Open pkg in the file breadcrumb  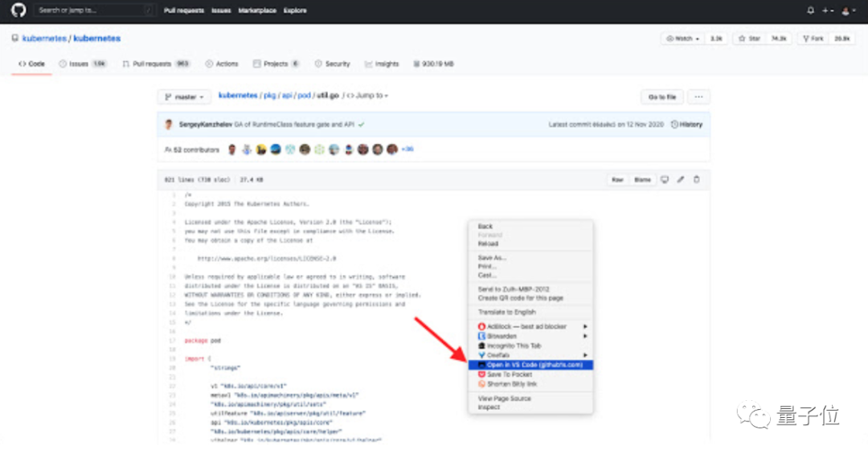click(269, 96)
